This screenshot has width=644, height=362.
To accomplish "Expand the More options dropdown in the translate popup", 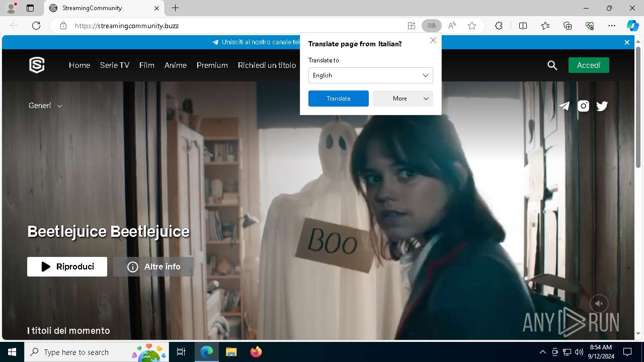I will [x=403, y=99].
